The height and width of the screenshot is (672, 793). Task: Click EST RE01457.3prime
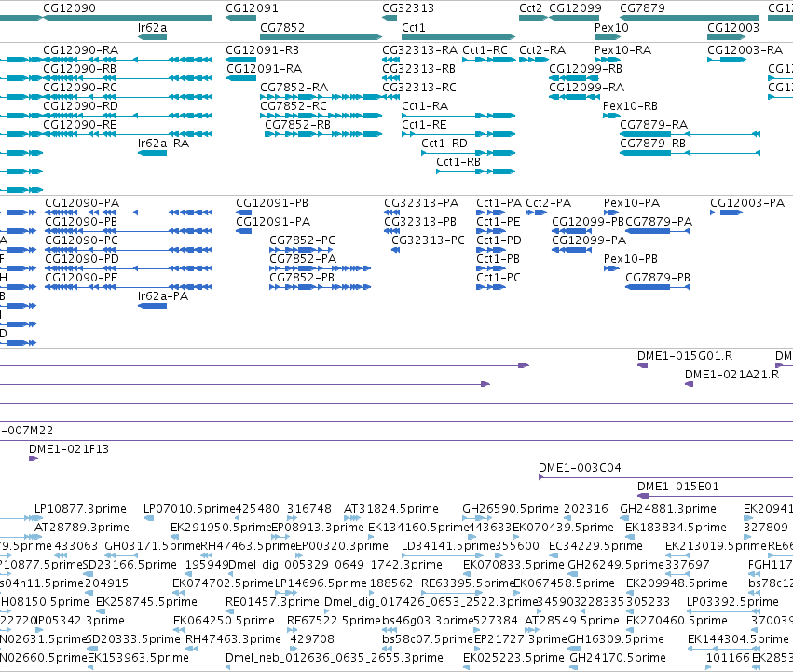(x=272, y=602)
